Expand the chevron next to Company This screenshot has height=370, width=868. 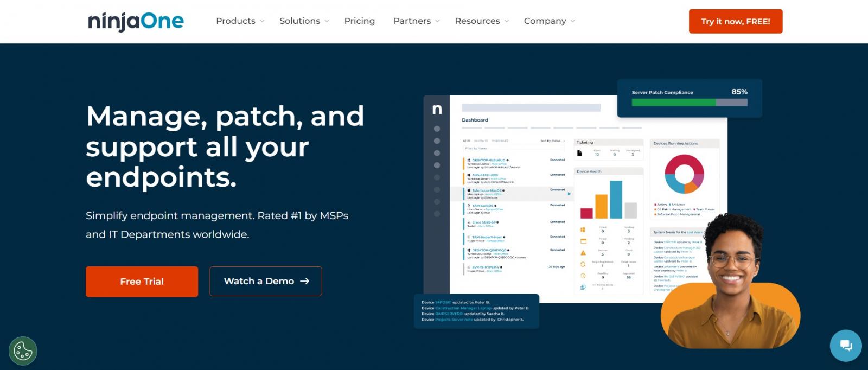[x=572, y=21]
